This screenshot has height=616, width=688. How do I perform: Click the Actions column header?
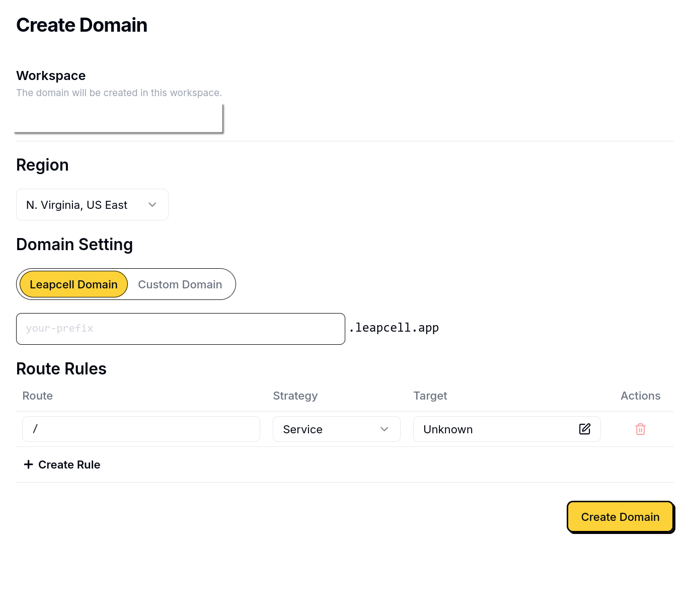(640, 396)
